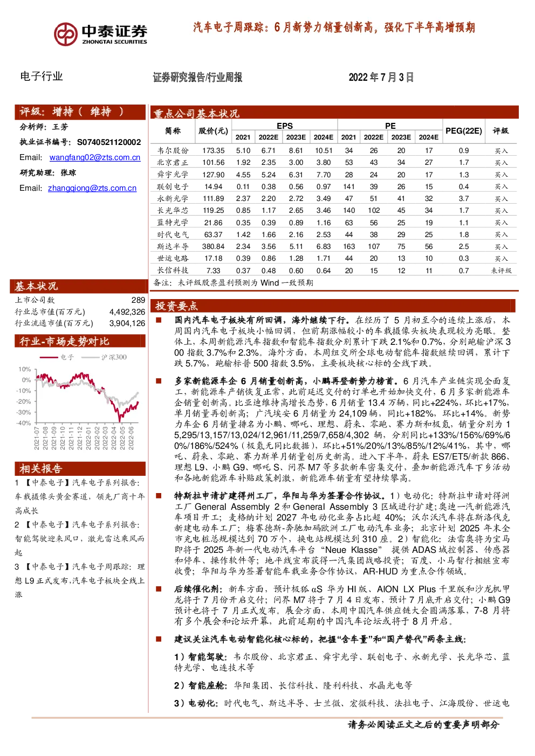535x756 pixels.
Task: Select industry market cap 4,492,326
Action: pyautogui.click(x=127, y=312)
